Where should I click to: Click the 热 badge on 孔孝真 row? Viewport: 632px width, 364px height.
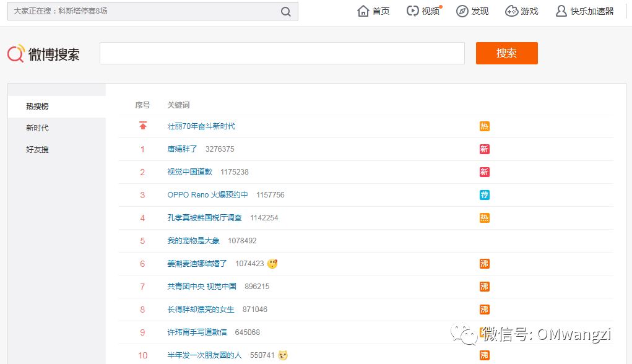coord(484,218)
